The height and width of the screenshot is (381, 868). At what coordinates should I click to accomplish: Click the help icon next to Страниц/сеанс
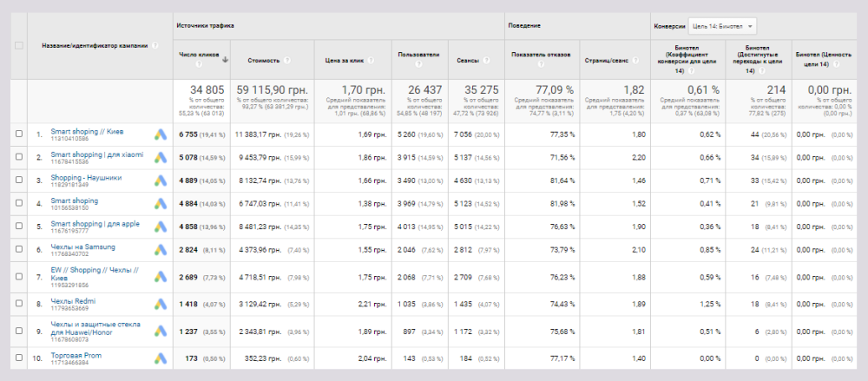[635, 61]
